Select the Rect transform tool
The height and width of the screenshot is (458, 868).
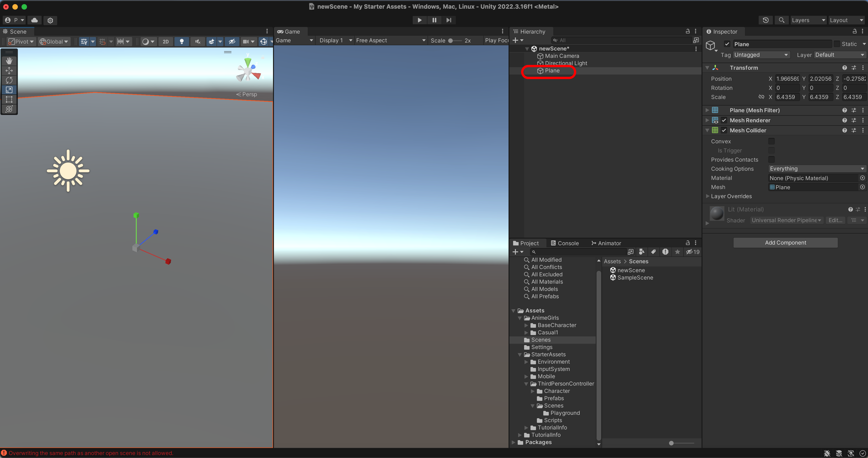click(x=9, y=99)
